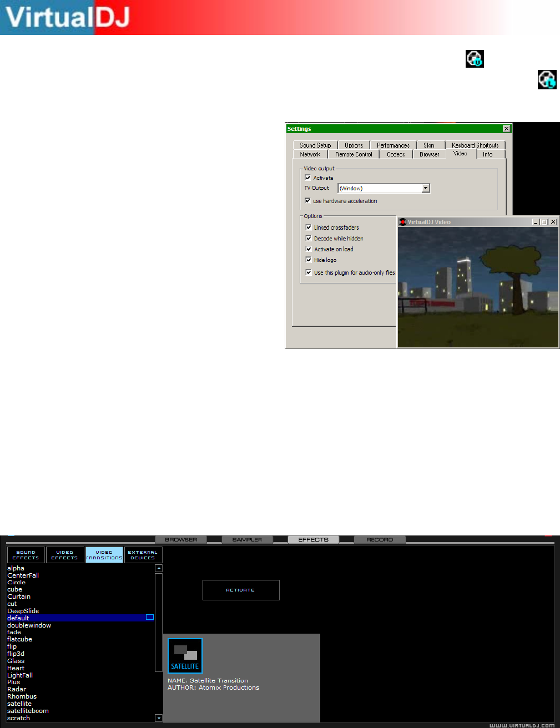This screenshot has width=560, height=728.
Task: Open the Remote Control tab
Action: (354, 154)
